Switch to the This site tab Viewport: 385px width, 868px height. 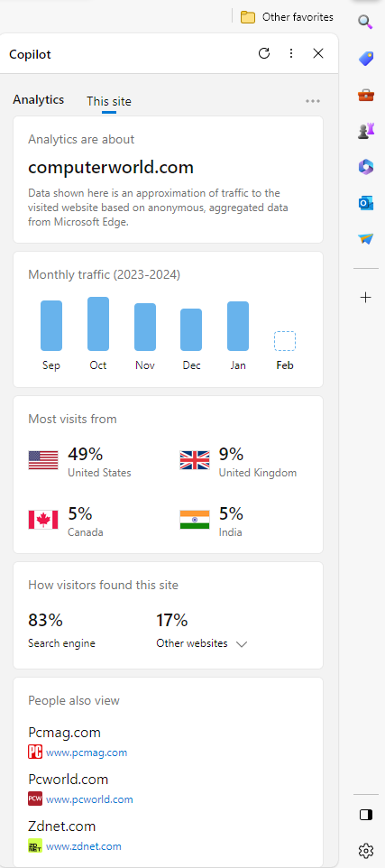pyautogui.click(x=109, y=101)
